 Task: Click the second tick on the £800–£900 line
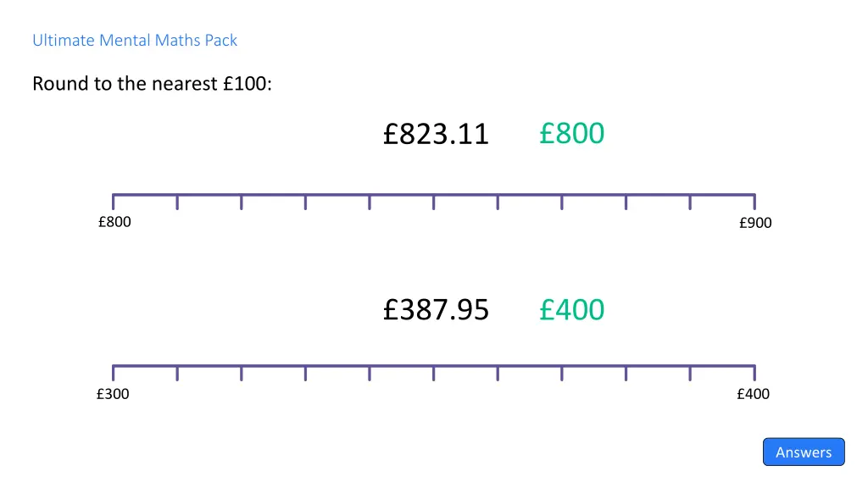pyautogui.click(x=177, y=202)
